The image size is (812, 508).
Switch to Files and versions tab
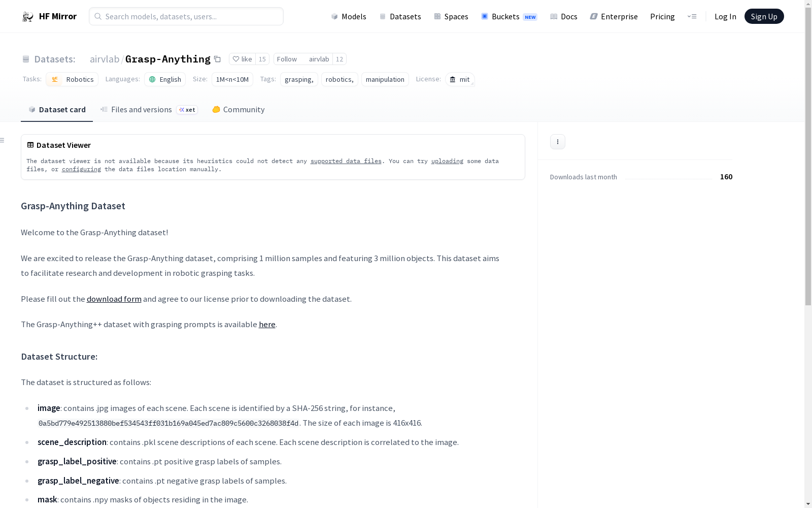tap(149, 109)
